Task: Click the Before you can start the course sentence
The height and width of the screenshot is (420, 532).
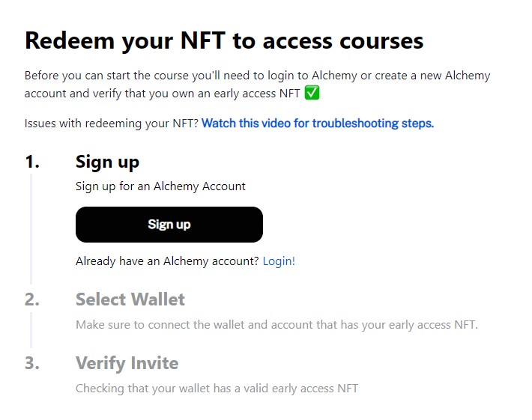Action: (257, 85)
